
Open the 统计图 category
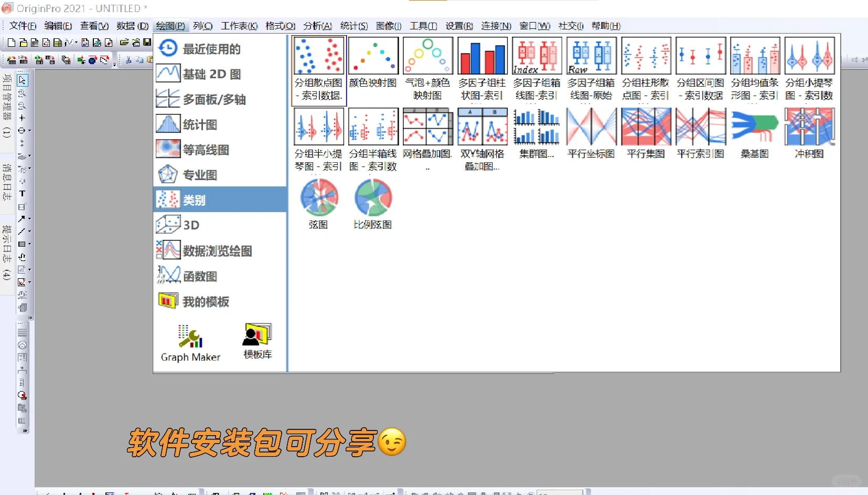(x=220, y=124)
